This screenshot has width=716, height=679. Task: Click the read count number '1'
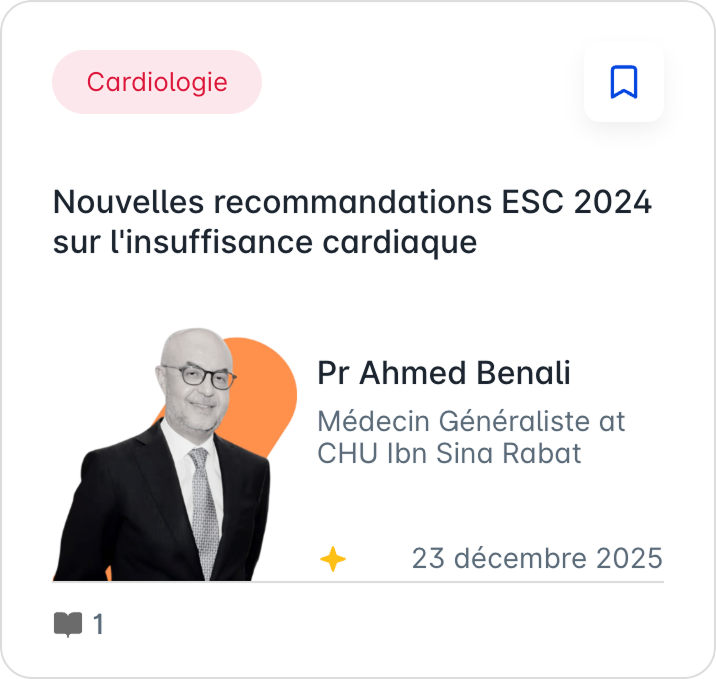pyautogui.click(x=98, y=625)
